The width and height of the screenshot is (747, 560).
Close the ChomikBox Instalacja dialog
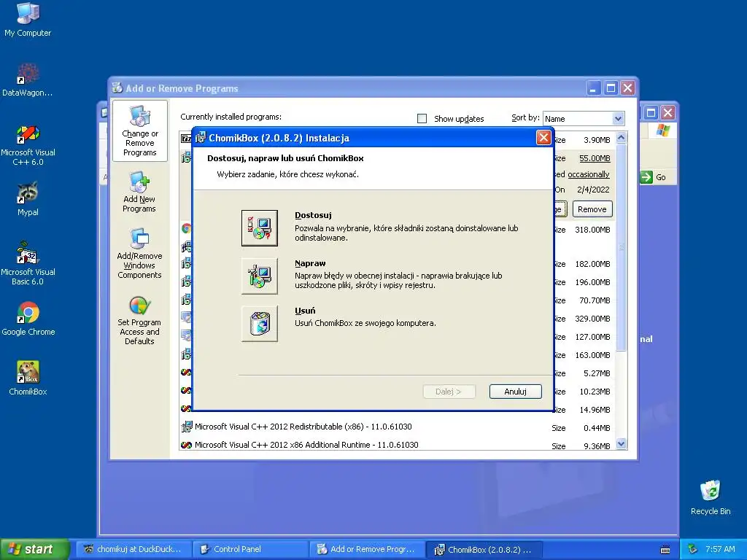(x=543, y=138)
